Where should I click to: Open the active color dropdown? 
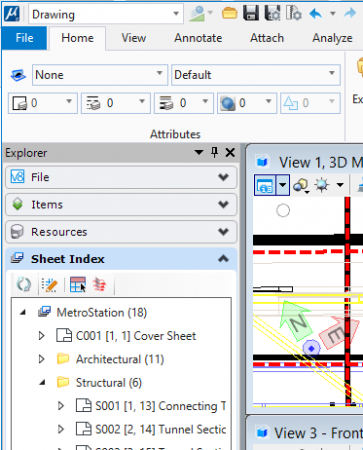click(x=43, y=103)
